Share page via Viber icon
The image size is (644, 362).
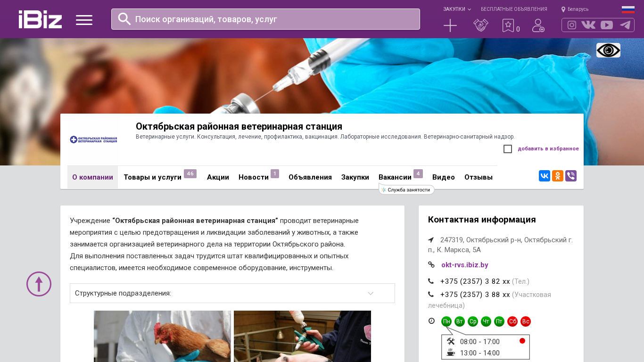[x=571, y=176]
